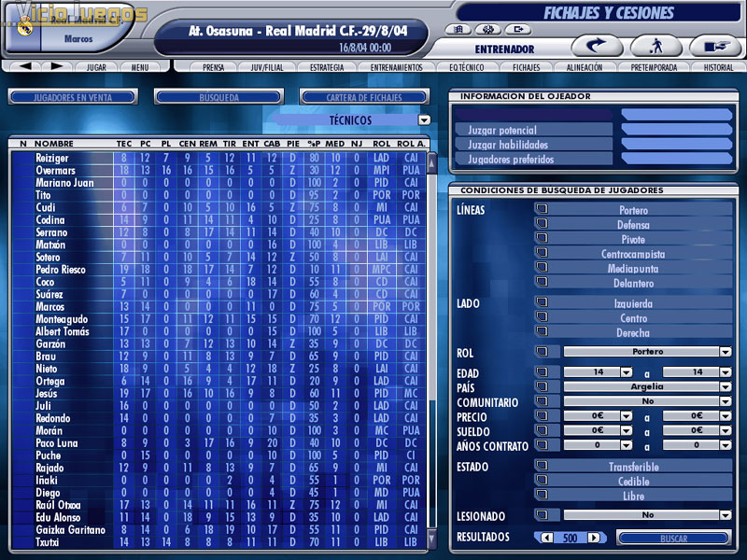Click the MENU button

click(x=140, y=67)
